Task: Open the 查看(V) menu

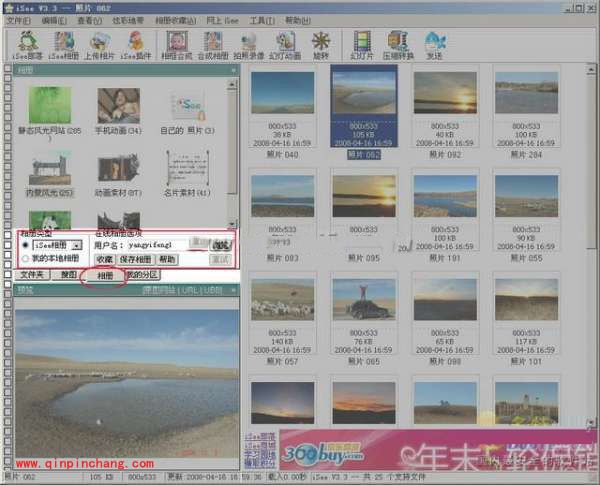Action: pyautogui.click(x=90, y=20)
